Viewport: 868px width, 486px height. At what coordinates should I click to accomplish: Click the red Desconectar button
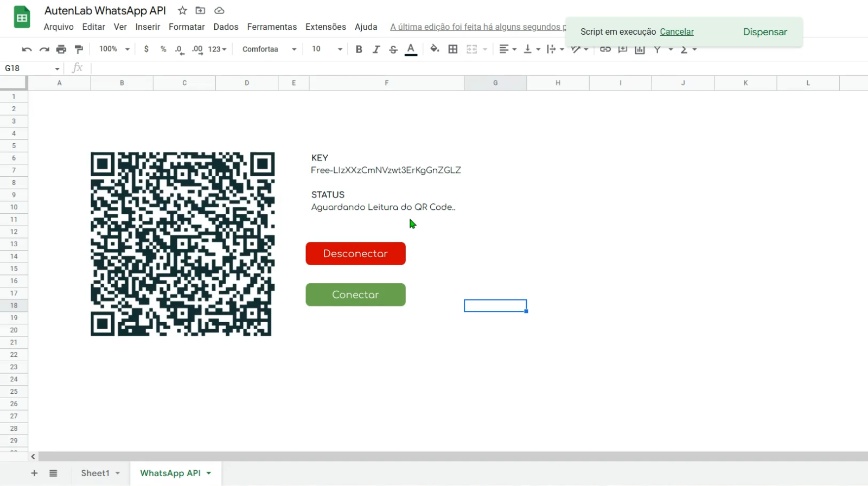coord(355,253)
